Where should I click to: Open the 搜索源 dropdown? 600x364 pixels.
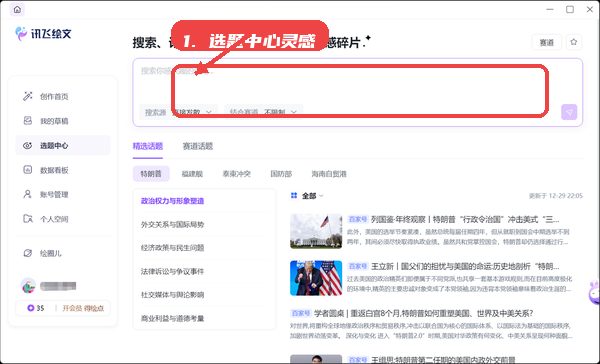pos(178,112)
